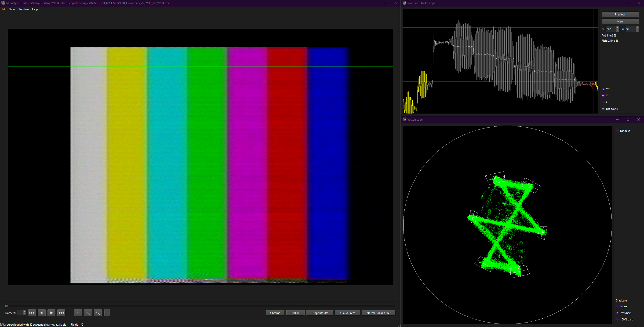Jump to the last frame
Viewport: 644px width, 327px height.
pos(61,313)
